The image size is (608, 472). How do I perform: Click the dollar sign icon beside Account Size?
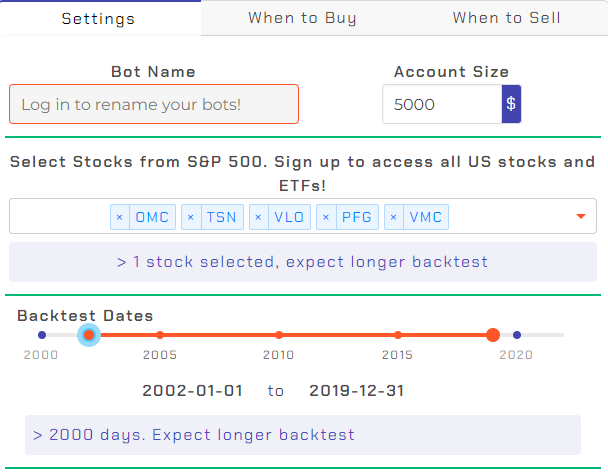[511, 104]
